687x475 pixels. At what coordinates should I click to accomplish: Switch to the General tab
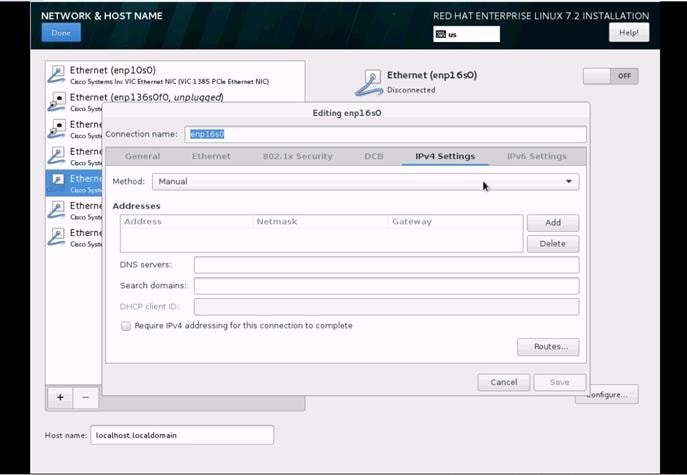pos(142,156)
